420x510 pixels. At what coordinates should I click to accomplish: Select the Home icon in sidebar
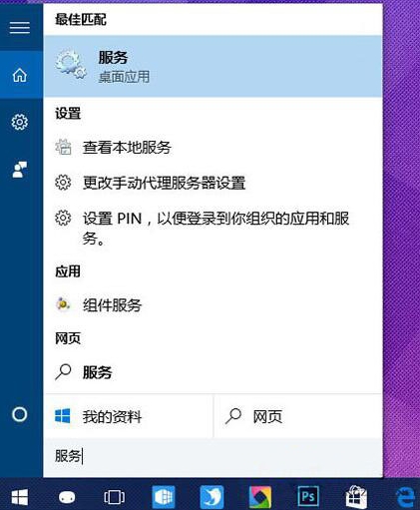point(20,75)
